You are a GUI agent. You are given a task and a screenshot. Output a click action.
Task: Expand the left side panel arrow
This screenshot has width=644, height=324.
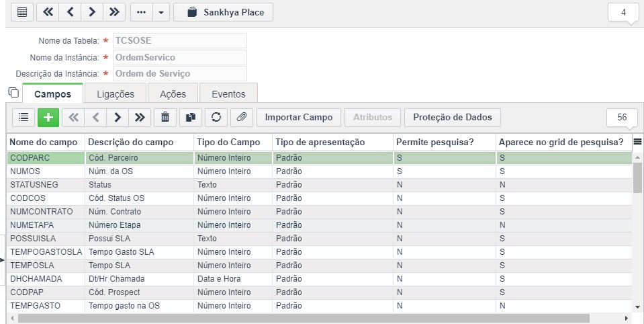pos(2,260)
